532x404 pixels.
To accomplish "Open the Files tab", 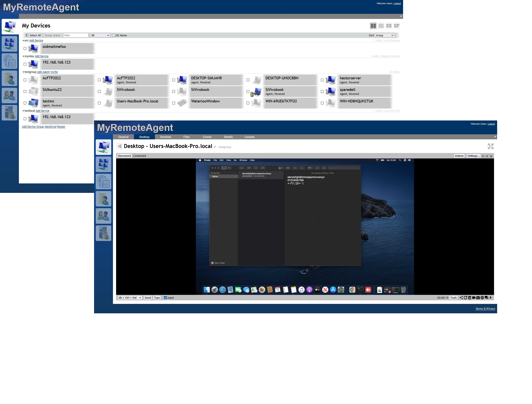I will [186, 137].
